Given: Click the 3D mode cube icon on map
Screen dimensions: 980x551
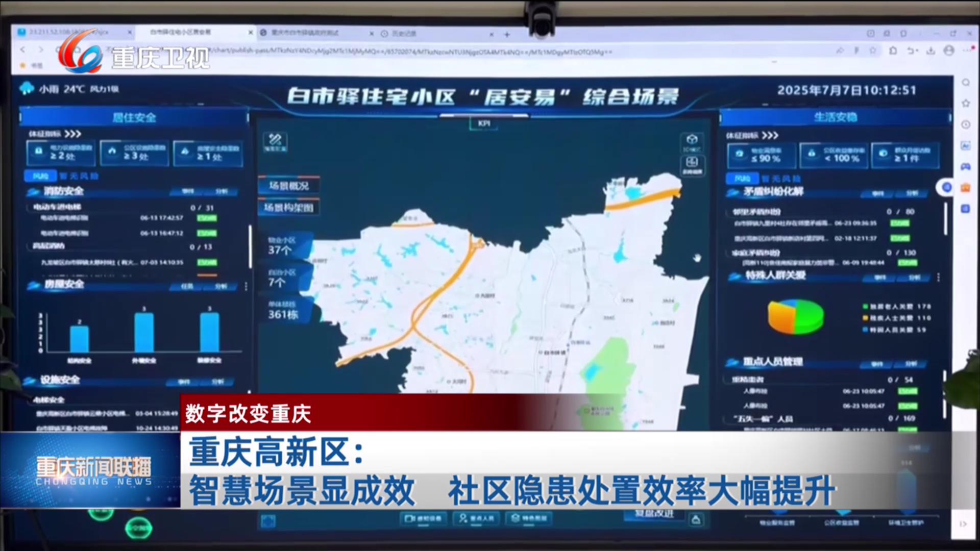Looking at the screenshot, I should coord(692,140).
